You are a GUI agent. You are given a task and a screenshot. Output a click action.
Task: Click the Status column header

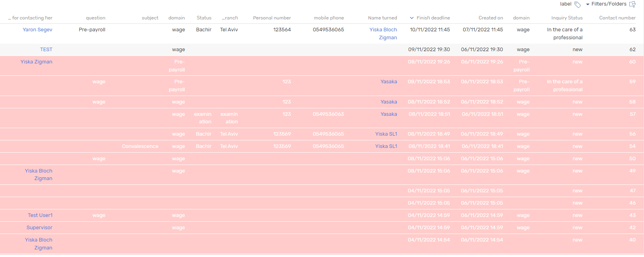coord(204,18)
